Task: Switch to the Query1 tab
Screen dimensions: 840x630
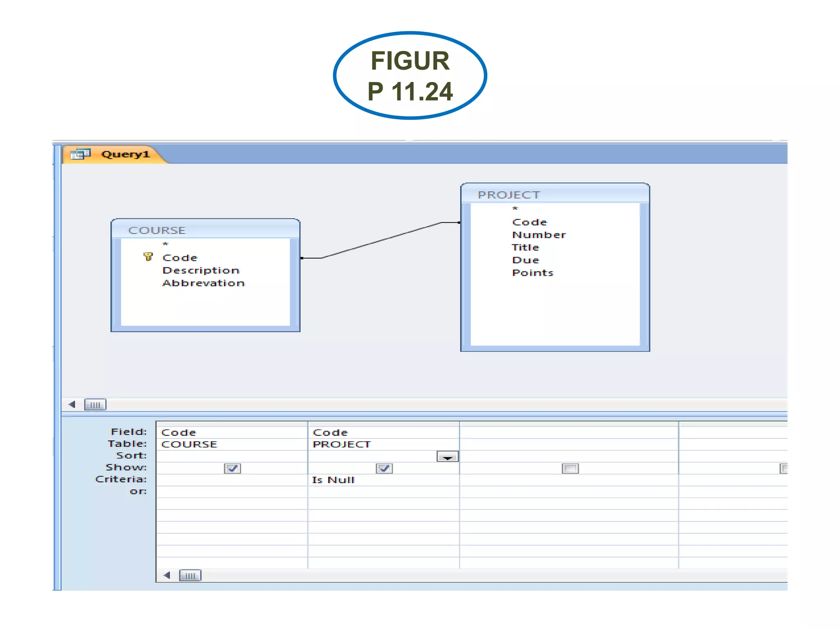Action: pos(125,154)
